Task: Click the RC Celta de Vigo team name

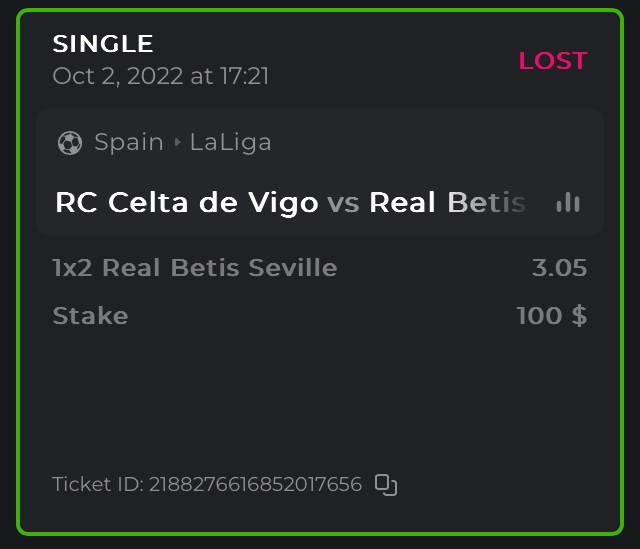Action: [188, 203]
